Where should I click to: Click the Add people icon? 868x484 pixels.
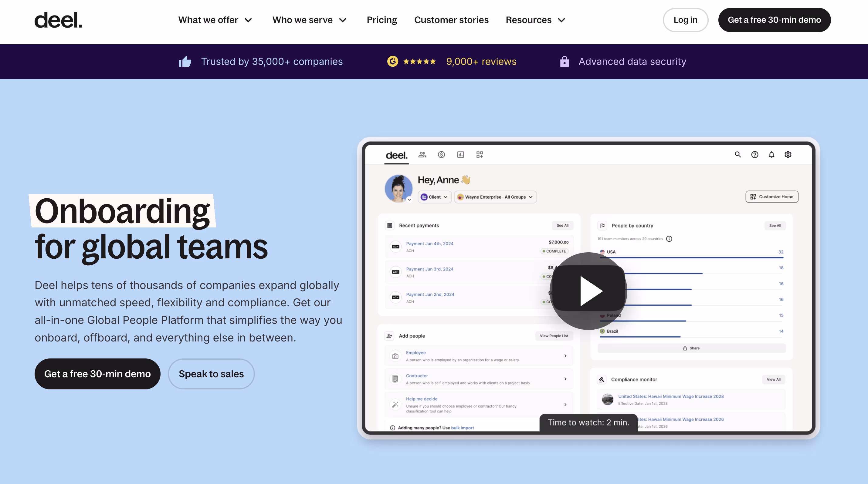[389, 336]
